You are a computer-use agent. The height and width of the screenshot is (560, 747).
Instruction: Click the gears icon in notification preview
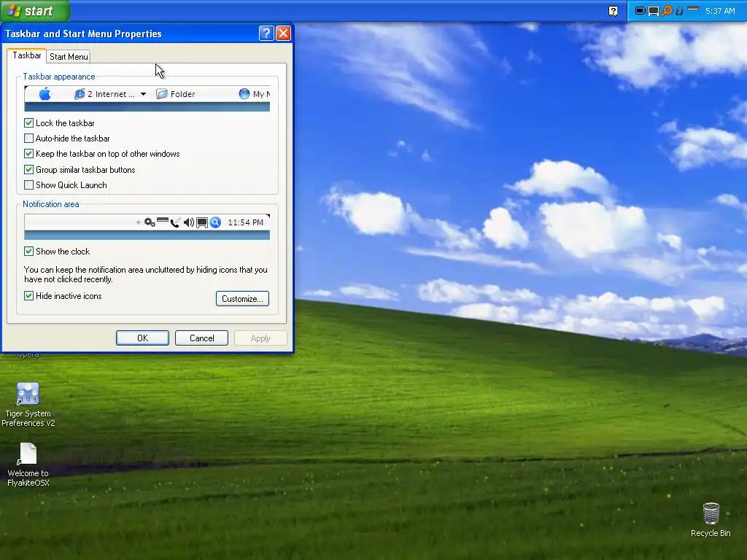[150, 222]
